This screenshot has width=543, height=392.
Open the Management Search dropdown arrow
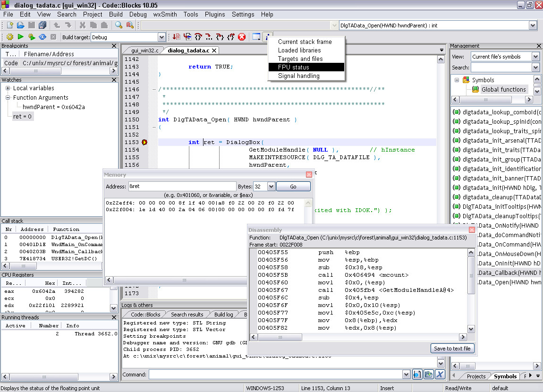(x=536, y=68)
